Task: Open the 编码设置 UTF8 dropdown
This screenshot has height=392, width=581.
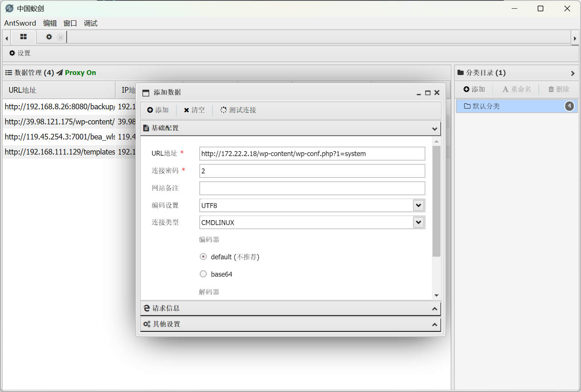Action: [x=418, y=205]
